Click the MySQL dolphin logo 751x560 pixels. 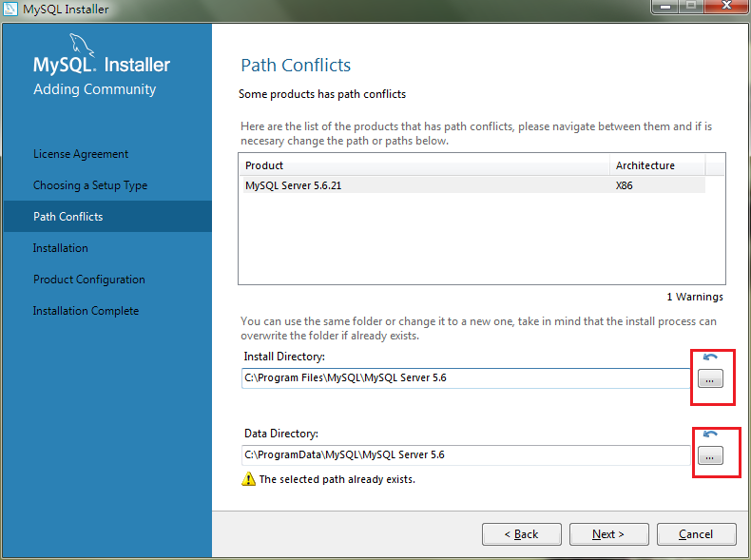click(x=82, y=46)
